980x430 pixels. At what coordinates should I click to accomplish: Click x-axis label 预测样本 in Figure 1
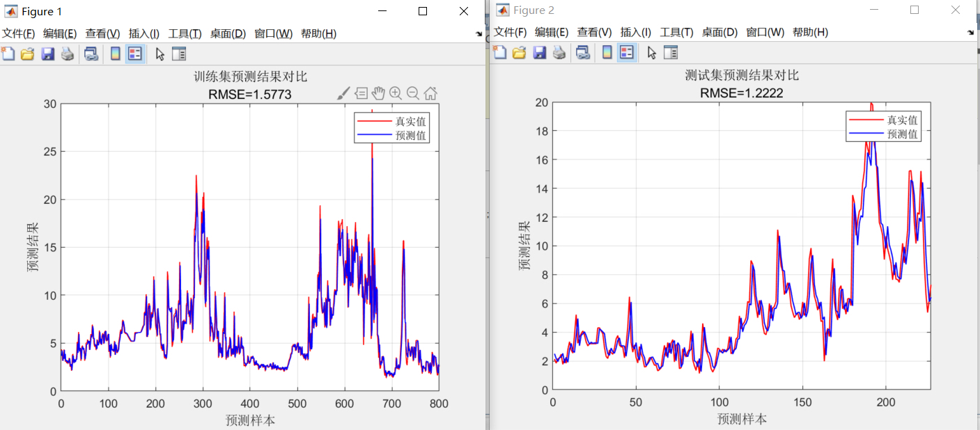point(250,420)
